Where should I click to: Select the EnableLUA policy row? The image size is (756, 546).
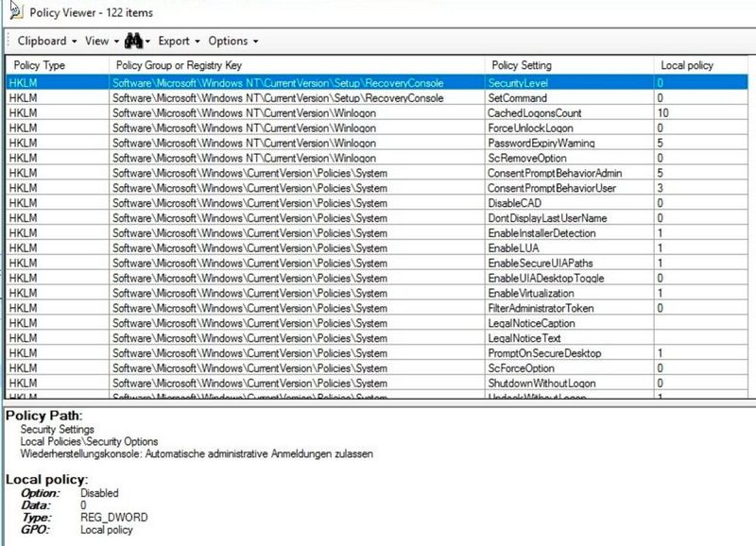(283, 248)
